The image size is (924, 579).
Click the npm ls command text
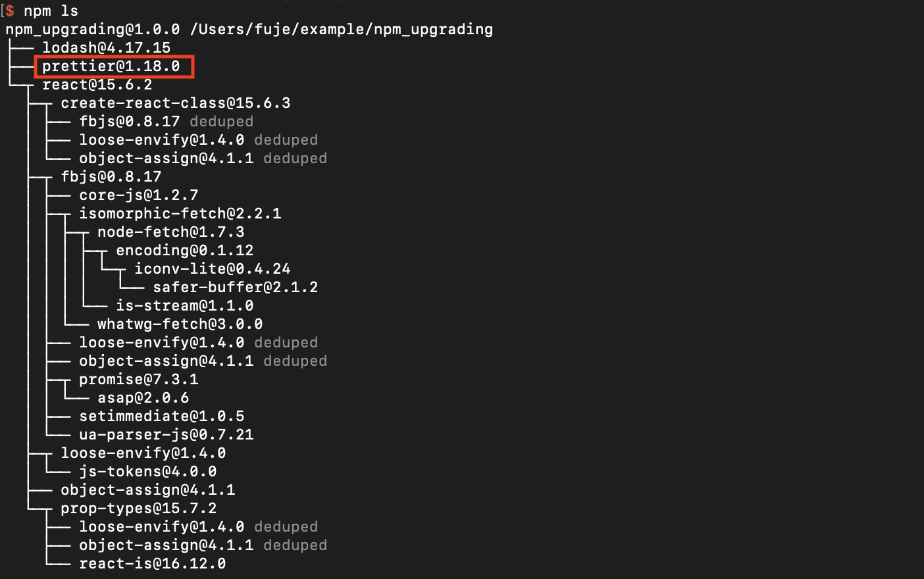coord(51,11)
